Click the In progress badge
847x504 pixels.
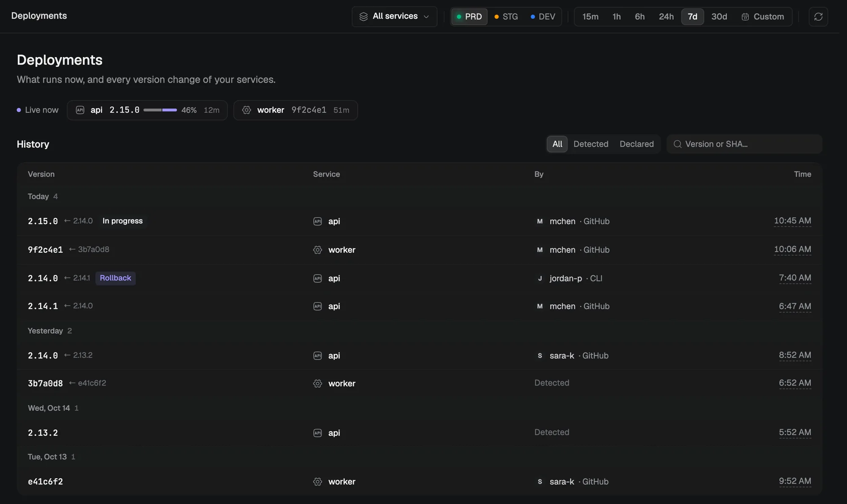click(122, 221)
